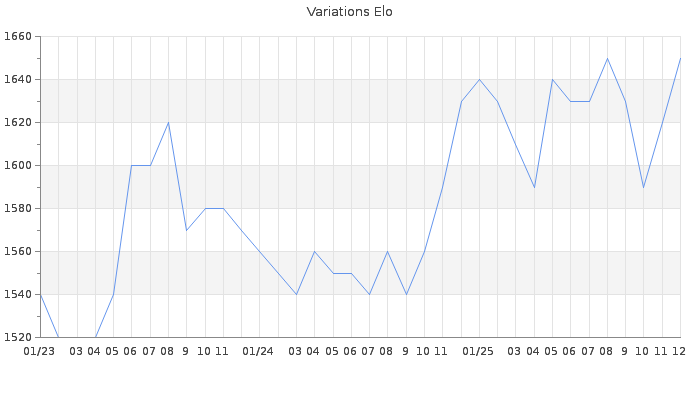Click the 01/23 x-axis label
This screenshot has height=400, width=700.
(x=40, y=351)
